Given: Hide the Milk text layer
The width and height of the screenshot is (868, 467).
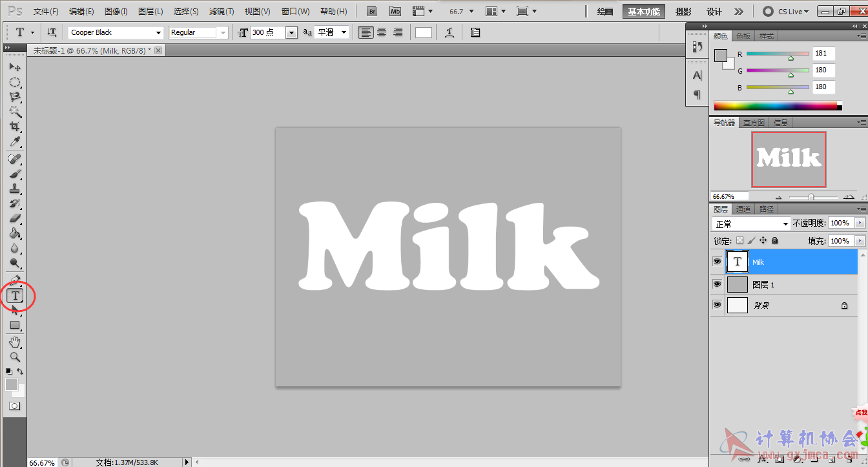Looking at the screenshot, I should click(x=717, y=262).
